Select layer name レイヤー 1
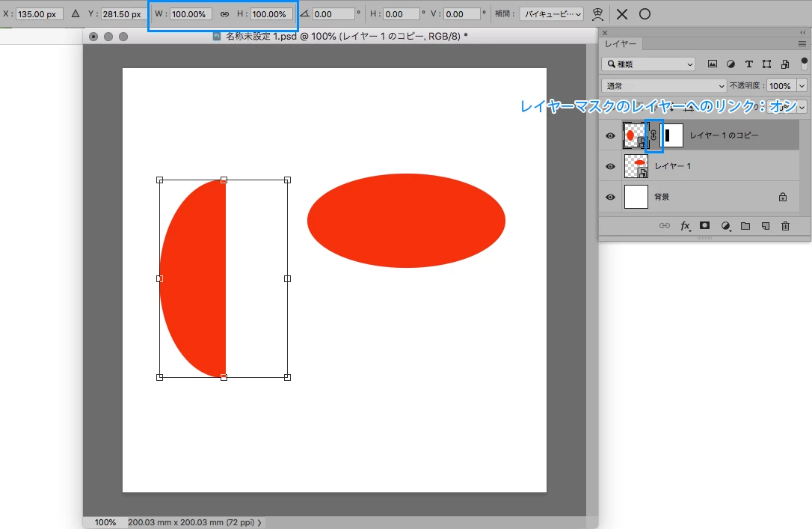812x529 pixels. (x=673, y=166)
